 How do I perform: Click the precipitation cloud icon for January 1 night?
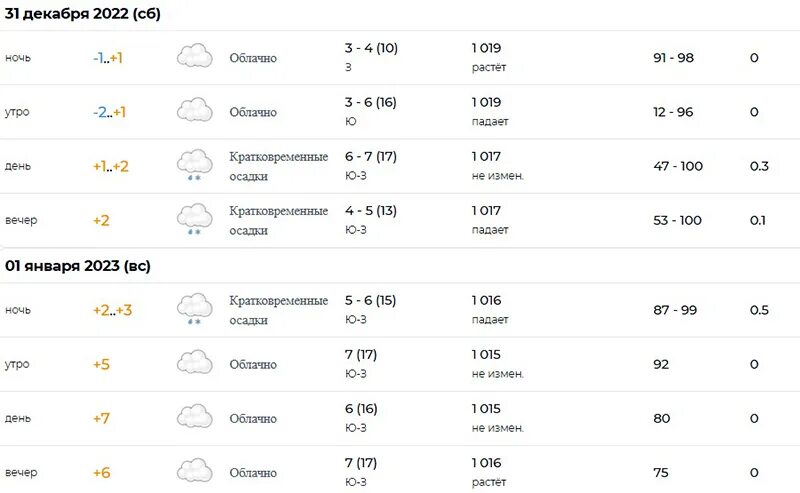pos(194,309)
